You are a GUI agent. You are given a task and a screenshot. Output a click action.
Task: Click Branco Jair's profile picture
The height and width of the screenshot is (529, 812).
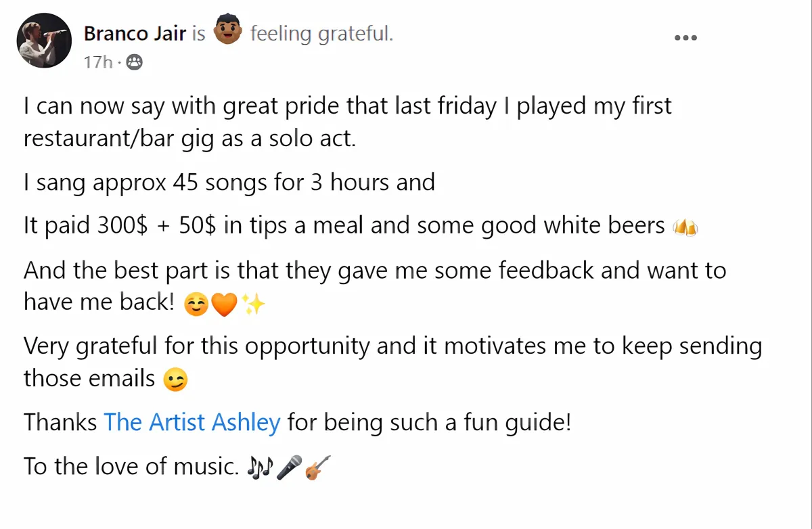coord(44,41)
